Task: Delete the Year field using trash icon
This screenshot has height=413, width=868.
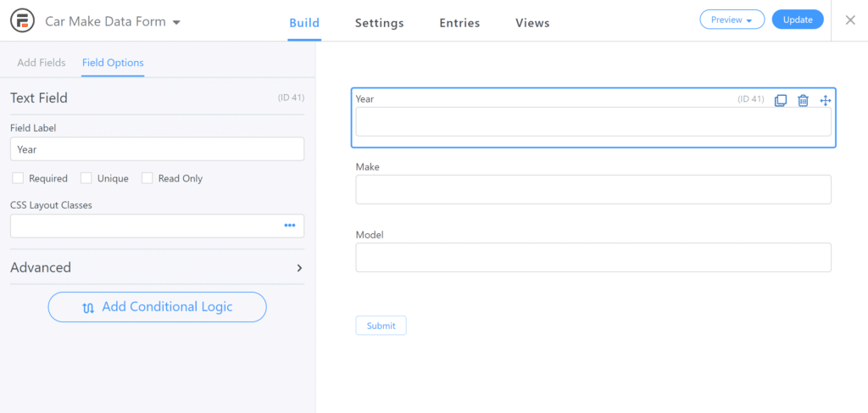Action: (x=803, y=100)
